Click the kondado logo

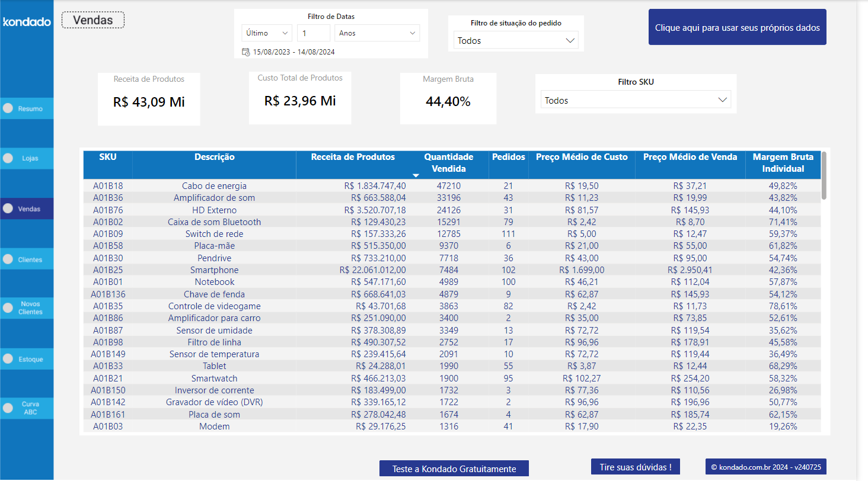[x=27, y=21]
